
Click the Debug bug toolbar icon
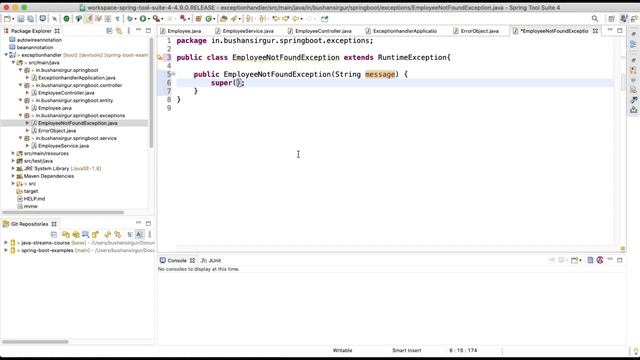tap(130, 19)
